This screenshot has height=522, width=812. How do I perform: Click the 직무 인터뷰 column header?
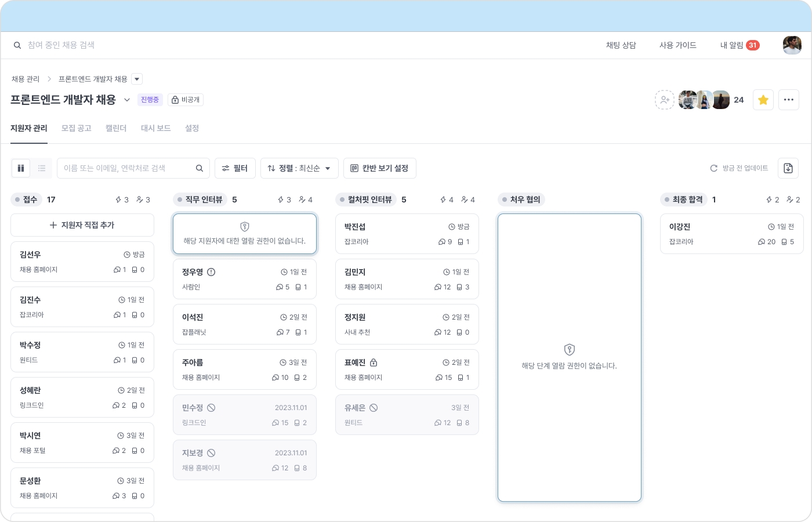pos(200,200)
